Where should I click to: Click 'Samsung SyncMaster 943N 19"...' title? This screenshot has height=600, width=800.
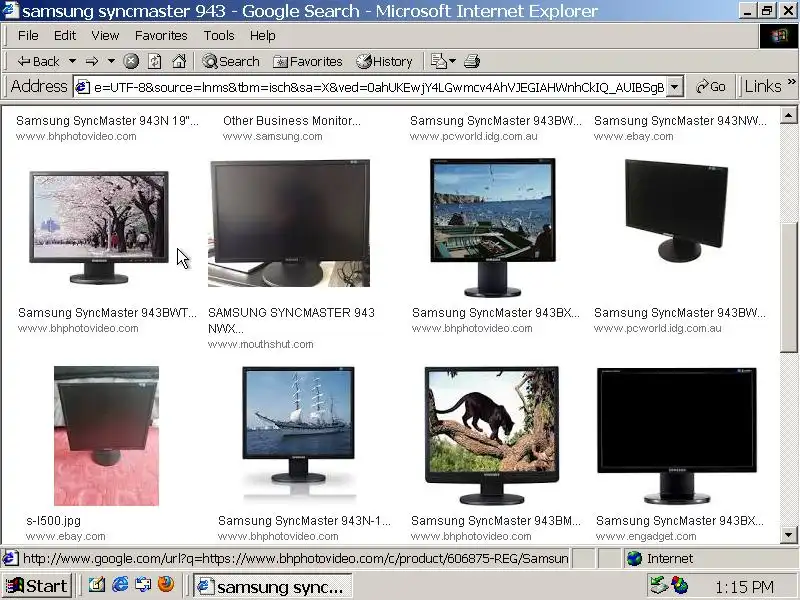(x=107, y=121)
